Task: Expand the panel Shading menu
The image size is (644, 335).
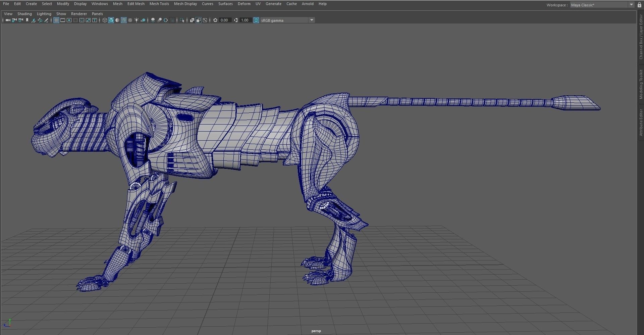Action: pos(24,14)
